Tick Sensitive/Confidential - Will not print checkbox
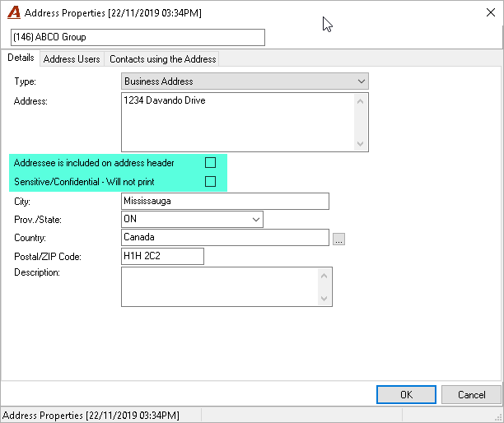This screenshot has height=423, width=504. pyautogui.click(x=210, y=182)
